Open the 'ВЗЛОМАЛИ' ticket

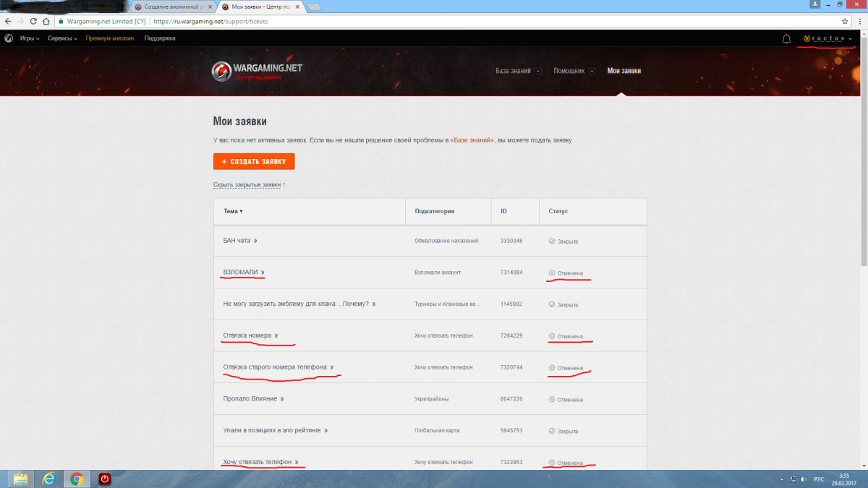click(244, 273)
